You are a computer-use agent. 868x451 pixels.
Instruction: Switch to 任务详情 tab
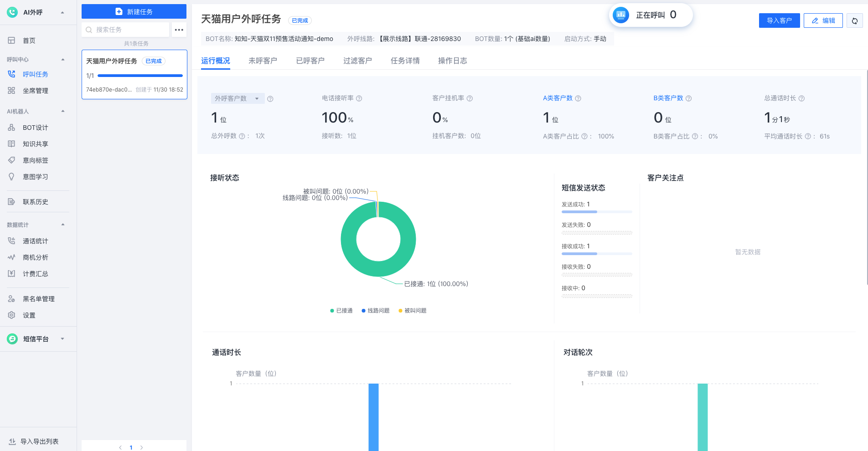pos(405,61)
